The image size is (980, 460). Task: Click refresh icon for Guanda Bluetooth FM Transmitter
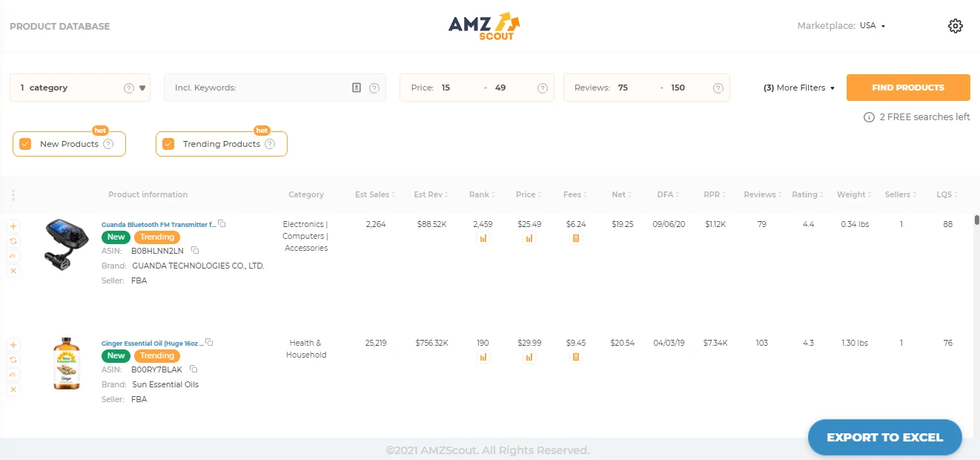[13, 241]
